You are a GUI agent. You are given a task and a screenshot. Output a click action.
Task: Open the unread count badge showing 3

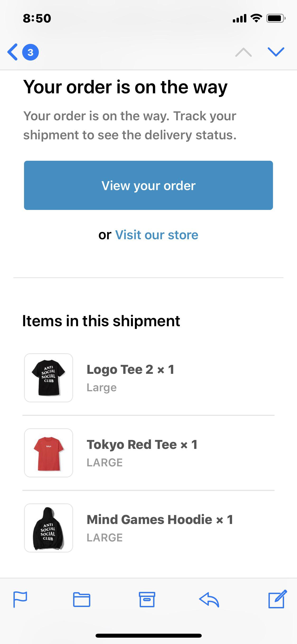[x=30, y=52]
